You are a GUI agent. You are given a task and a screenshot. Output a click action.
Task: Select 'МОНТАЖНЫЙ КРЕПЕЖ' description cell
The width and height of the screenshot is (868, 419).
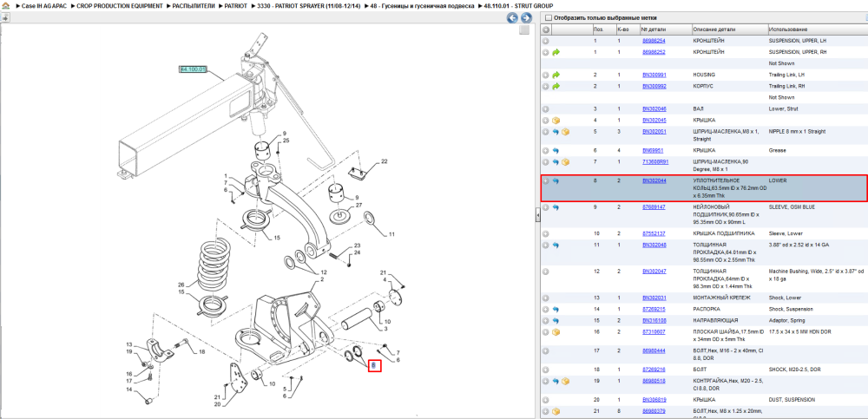pyautogui.click(x=722, y=298)
